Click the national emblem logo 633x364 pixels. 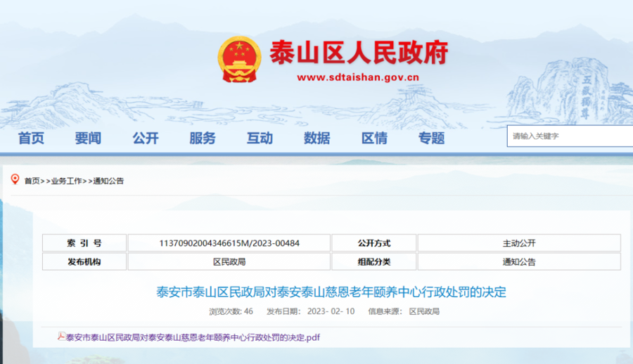point(238,60)
